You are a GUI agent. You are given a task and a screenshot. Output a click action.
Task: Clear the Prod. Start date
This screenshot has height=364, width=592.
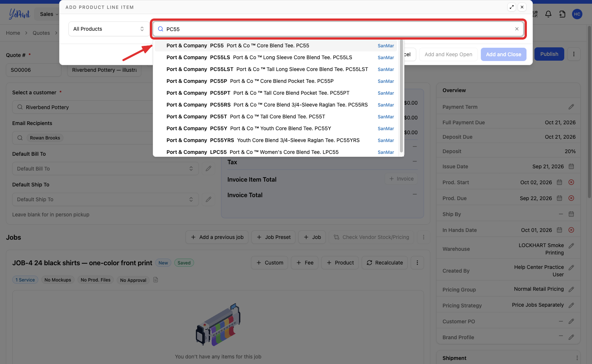click(x=571, y=182)
